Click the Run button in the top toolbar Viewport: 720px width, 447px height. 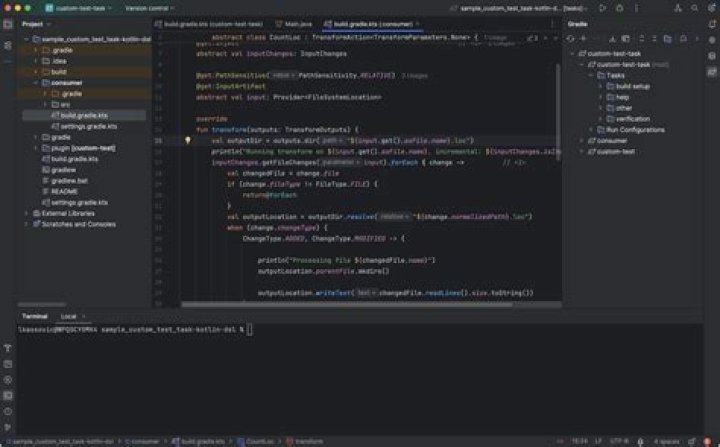pos(602,8)
